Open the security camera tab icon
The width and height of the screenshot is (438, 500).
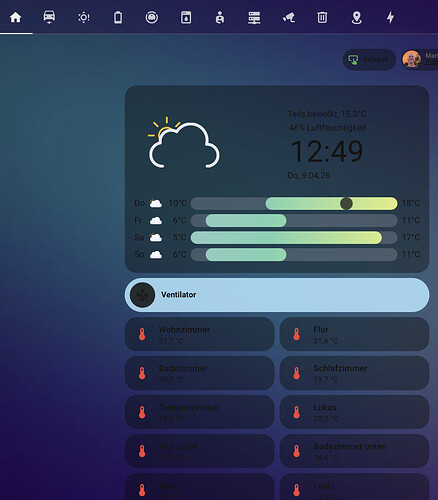pos(288,17)
